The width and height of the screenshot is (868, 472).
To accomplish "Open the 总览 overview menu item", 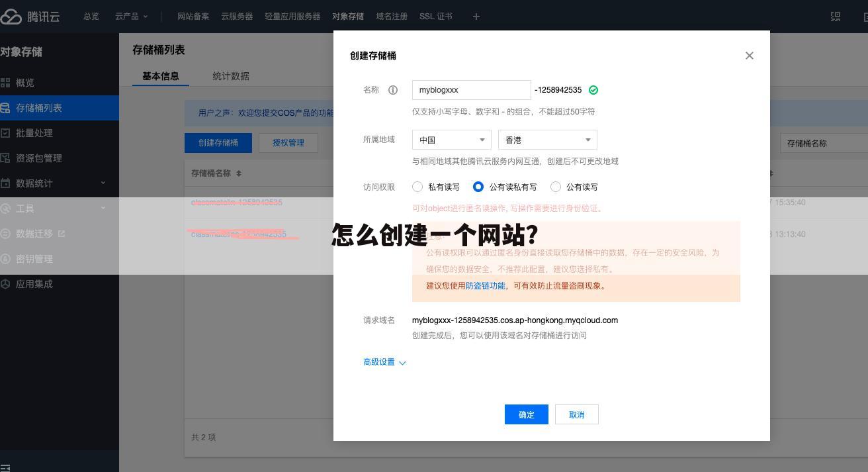I will point(91,17).
